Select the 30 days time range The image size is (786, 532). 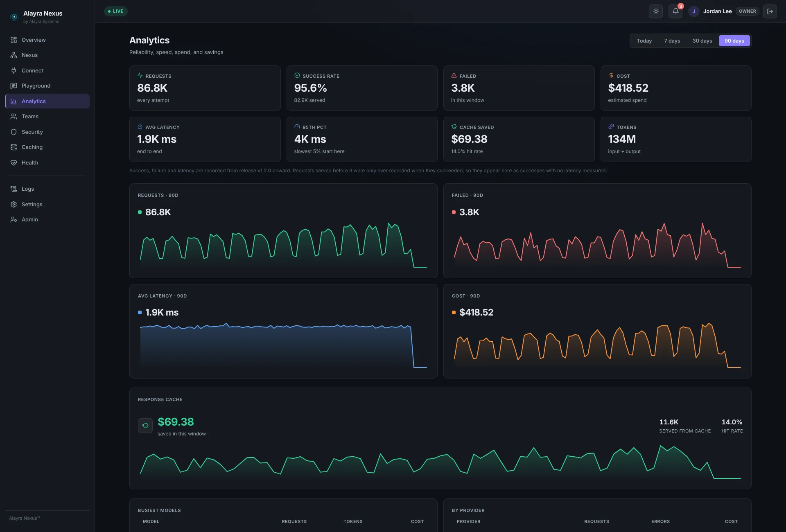pos(702,41)
